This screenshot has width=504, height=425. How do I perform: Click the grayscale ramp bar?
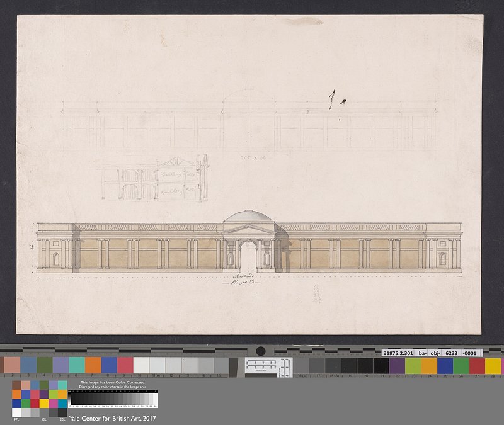click(113, 399)
